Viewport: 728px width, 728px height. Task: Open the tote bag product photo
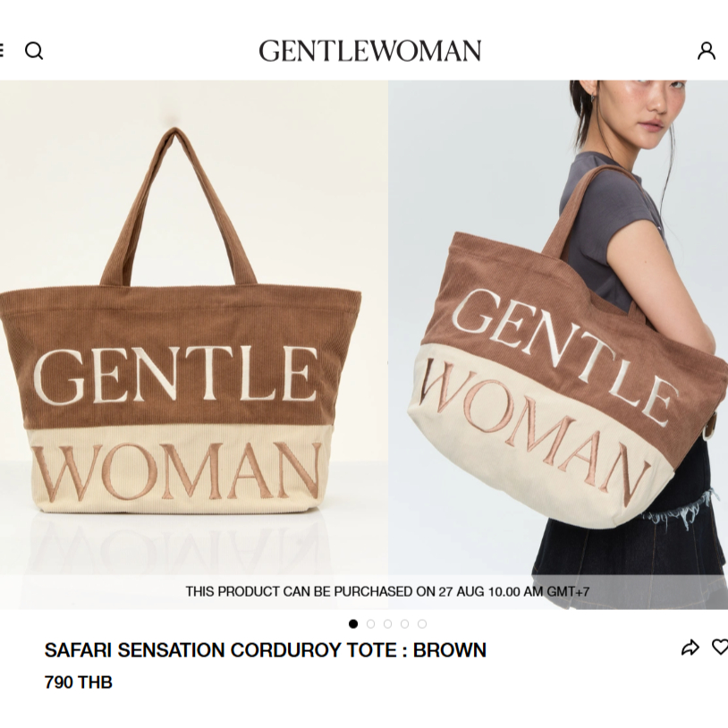[193, 344]
